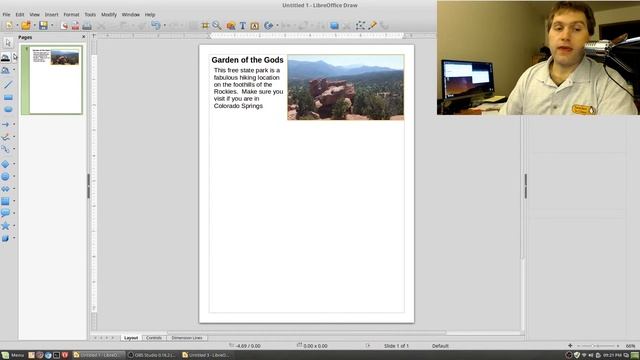The height and width of the screenshot is (360, 640).
Task: Toggle the Display Grid icon
Action: click(x=205, y=26)
